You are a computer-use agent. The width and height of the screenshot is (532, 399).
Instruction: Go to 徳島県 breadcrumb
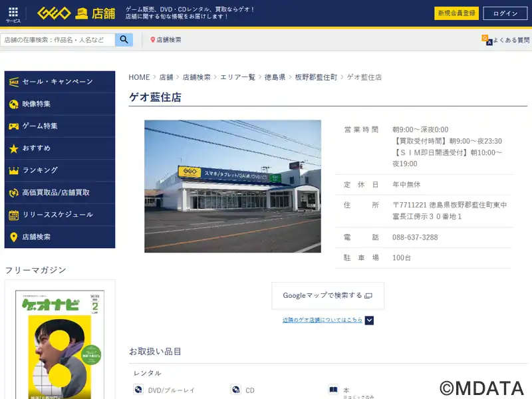(275, 77)
